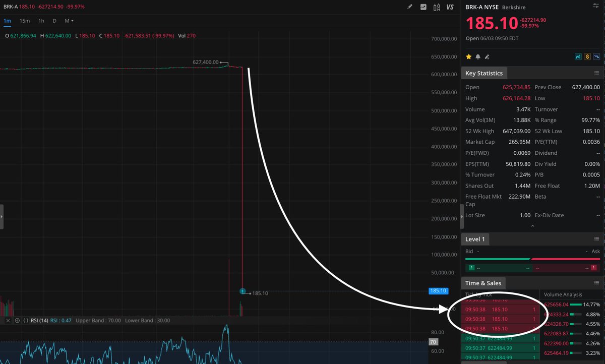Viewport: 605px width, 364px height.
Task: Switch to the 1h timeframe
Action: [x=41, y=21]
